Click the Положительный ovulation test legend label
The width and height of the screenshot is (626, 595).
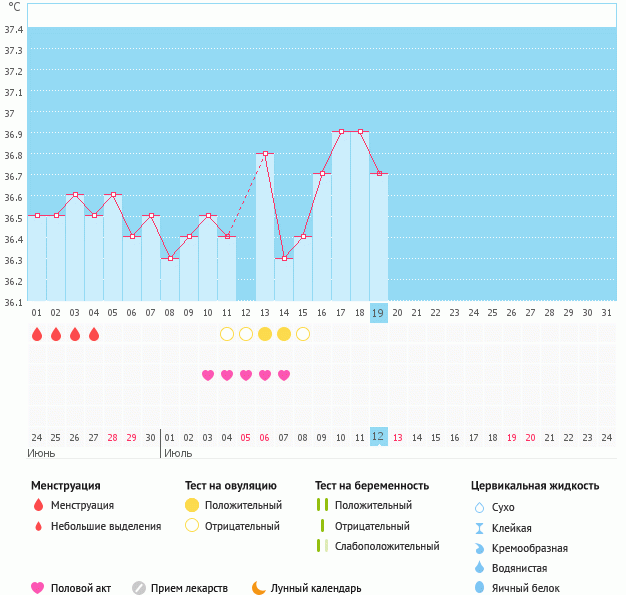coord(243,505)
